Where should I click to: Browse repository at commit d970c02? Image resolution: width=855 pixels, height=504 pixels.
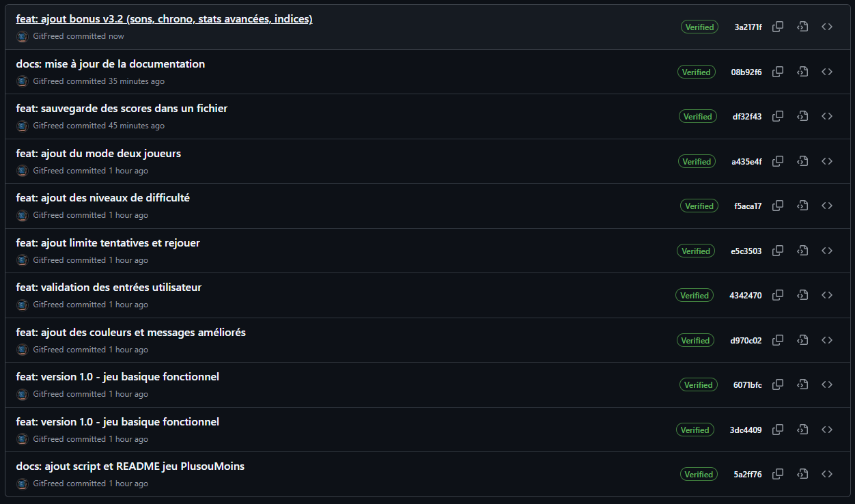click(x=827, y=340)
